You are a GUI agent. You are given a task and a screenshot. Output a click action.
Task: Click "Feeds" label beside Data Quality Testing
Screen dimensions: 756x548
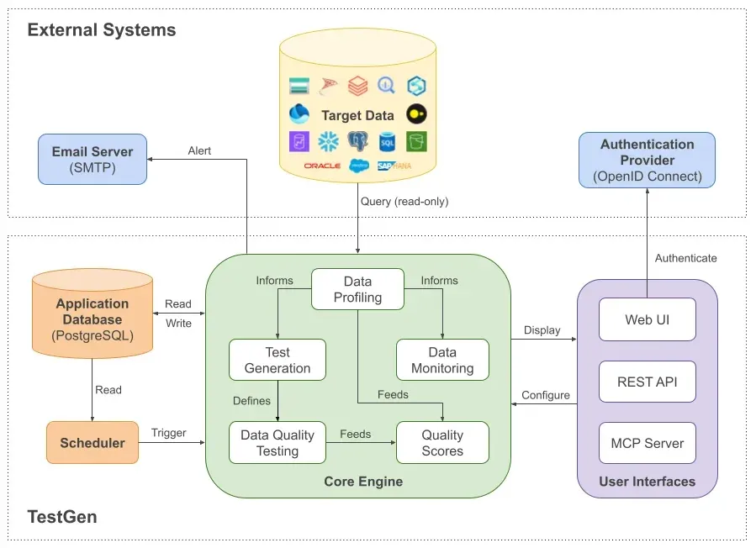pyautogui.click(x=356, y=435)
